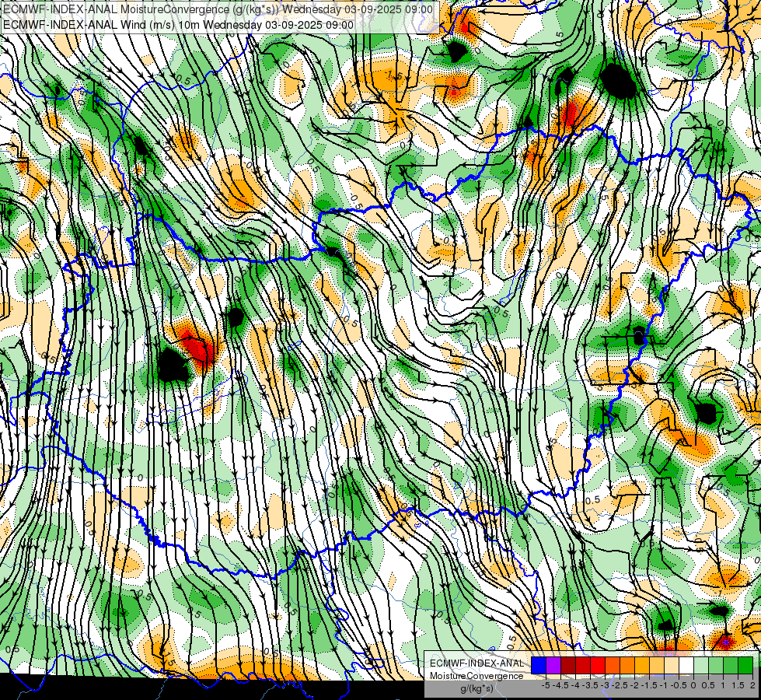Click the bright red swatch between -3.5 and -3
The image size is (761, 700).
coord(598,665)
